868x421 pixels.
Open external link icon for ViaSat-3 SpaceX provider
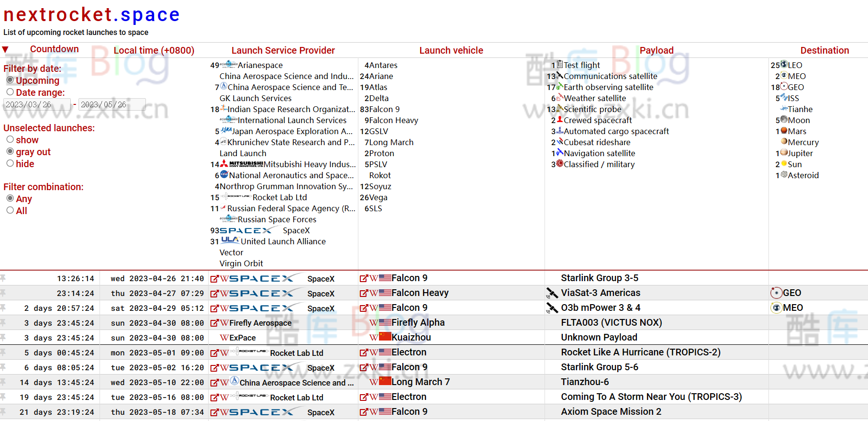(214, 294)
